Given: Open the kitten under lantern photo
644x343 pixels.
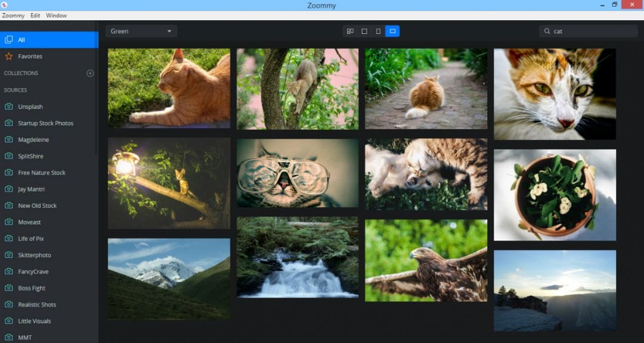Looking at the screenshot, I should [169, 183].
